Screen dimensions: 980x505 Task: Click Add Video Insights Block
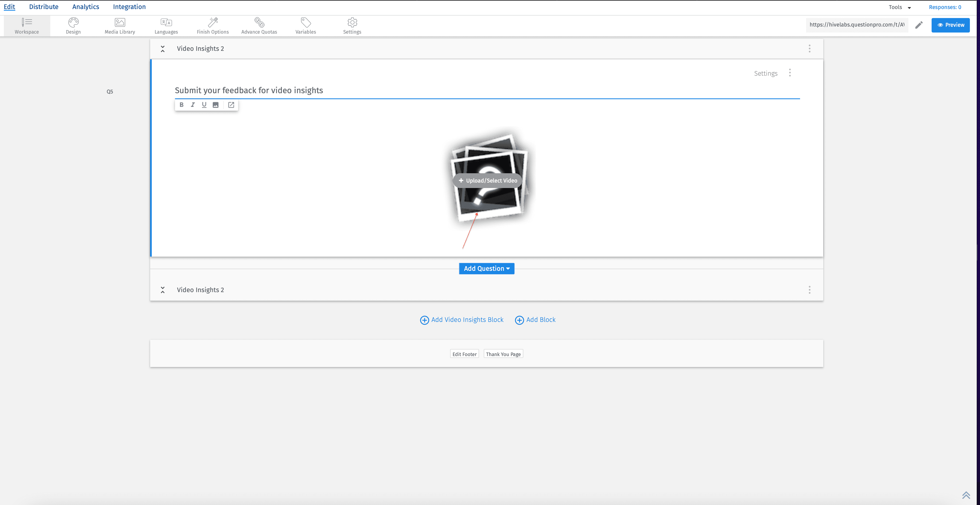[462, 320]
